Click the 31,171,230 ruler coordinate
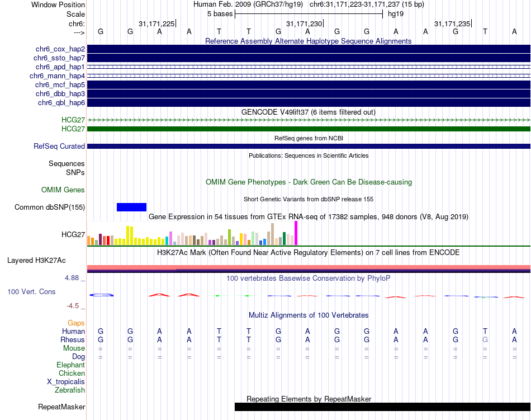The height and width of the screenshot is (420, 531). point(304,23)
